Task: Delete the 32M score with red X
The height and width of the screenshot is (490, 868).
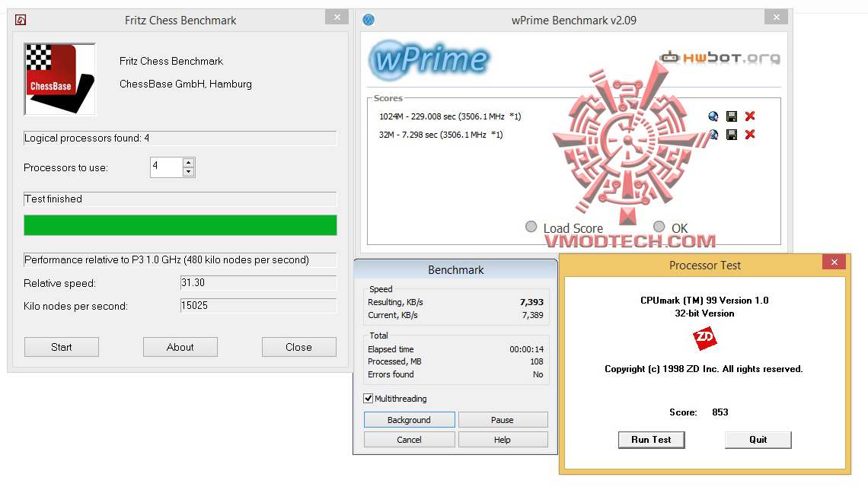Action: 750,135
